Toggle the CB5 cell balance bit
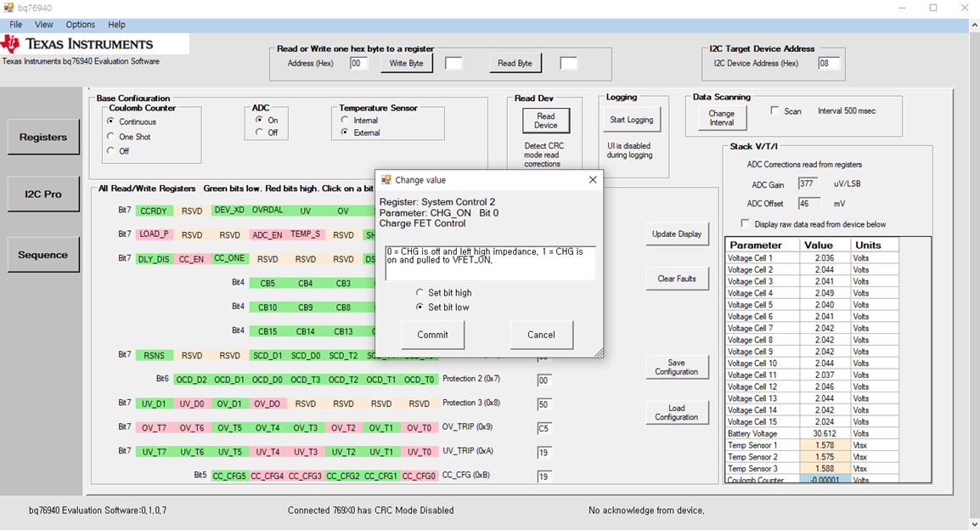 268,283
